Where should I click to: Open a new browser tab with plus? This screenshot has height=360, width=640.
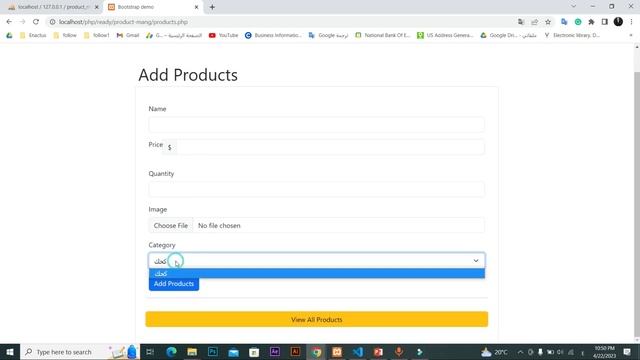tap(212, 7)
